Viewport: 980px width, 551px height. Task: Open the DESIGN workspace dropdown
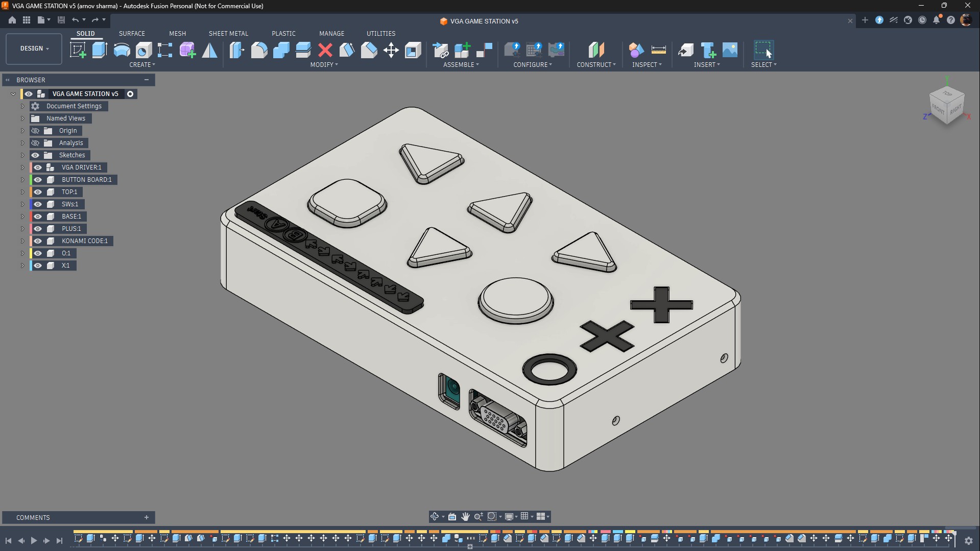click(x=34, y=49)
